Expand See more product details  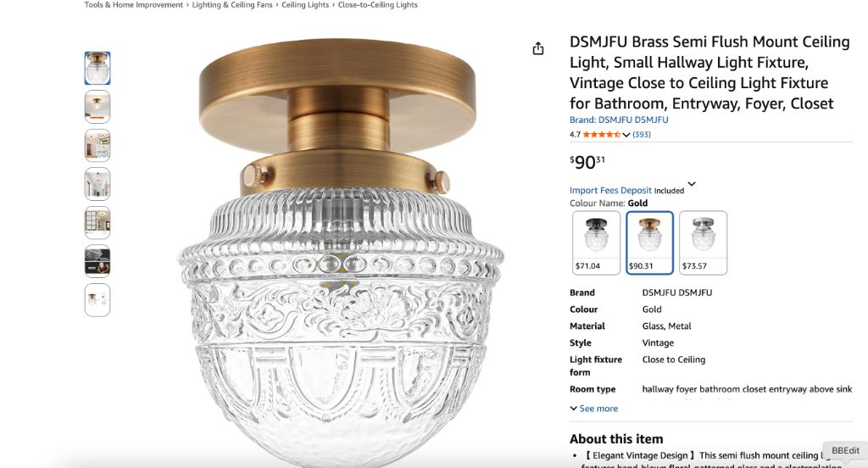click(x=593, y=409)
